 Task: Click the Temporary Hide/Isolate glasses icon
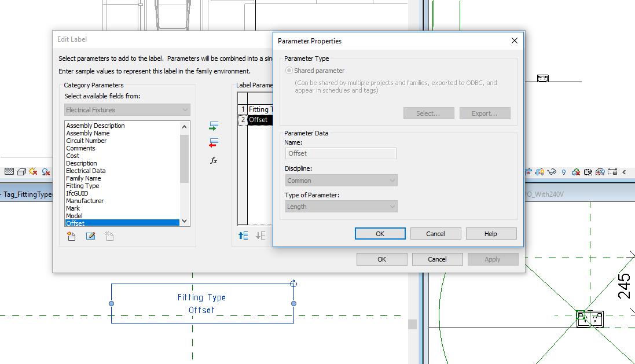point(552,172)
